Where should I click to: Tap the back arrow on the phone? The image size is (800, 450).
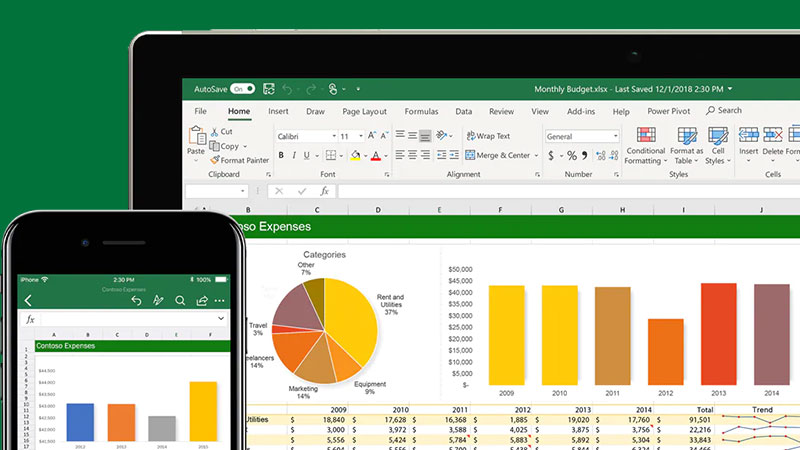tap(28, 300)
